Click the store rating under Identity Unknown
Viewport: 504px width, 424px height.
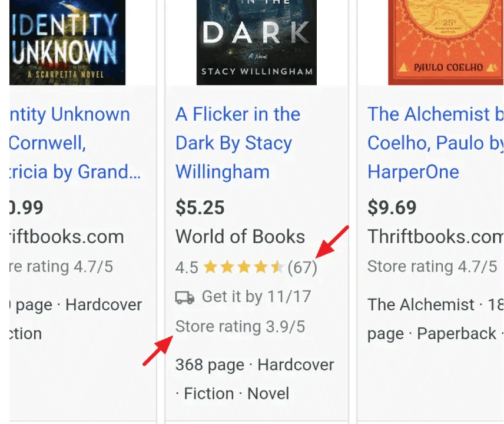tap(61, 267)
